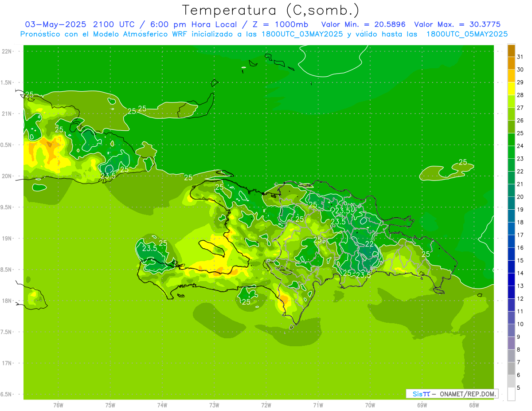Click the legend scale label 24
Screen dimensions: 532x411
point(520,146)
